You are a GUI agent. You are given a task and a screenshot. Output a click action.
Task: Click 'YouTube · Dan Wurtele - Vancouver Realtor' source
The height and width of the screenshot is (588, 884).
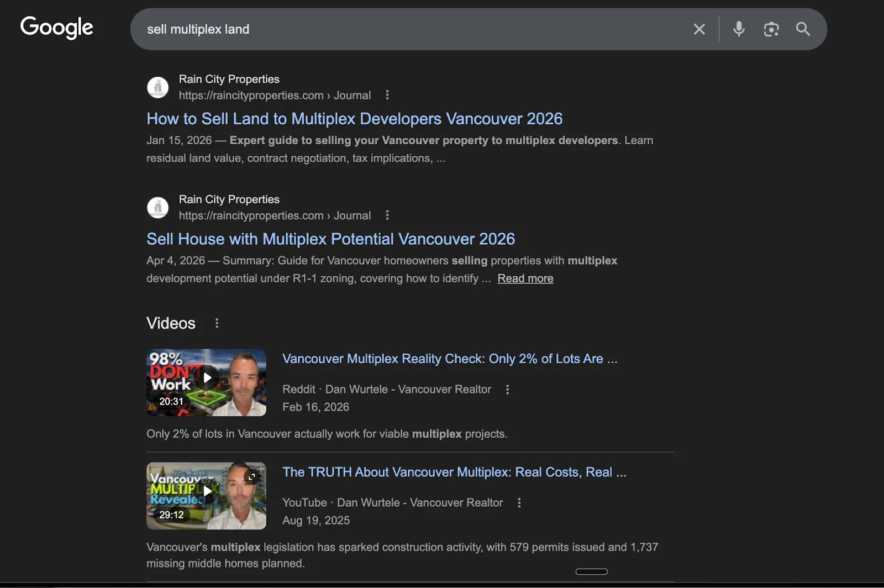[x=393, y=502]
